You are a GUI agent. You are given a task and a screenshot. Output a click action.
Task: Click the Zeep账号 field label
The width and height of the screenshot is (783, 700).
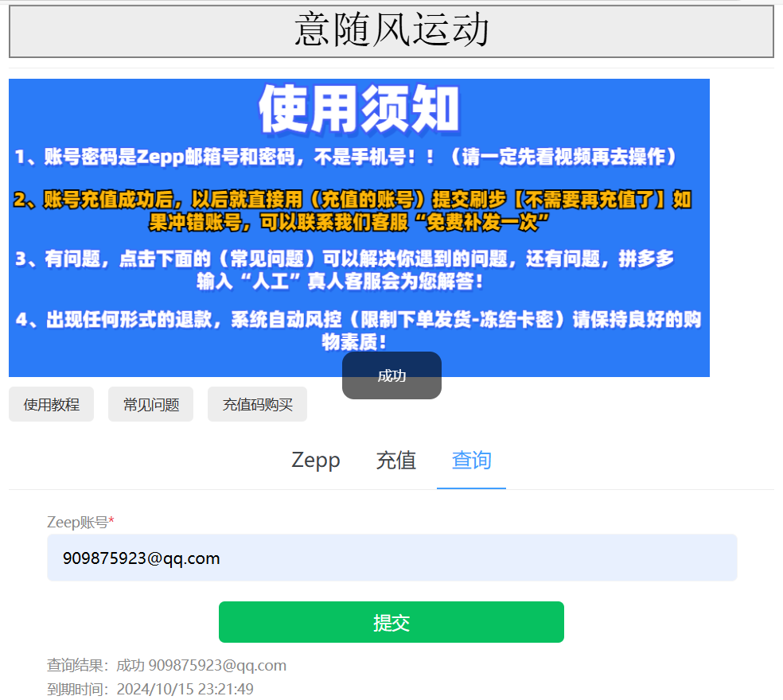(x=80, y=523)
